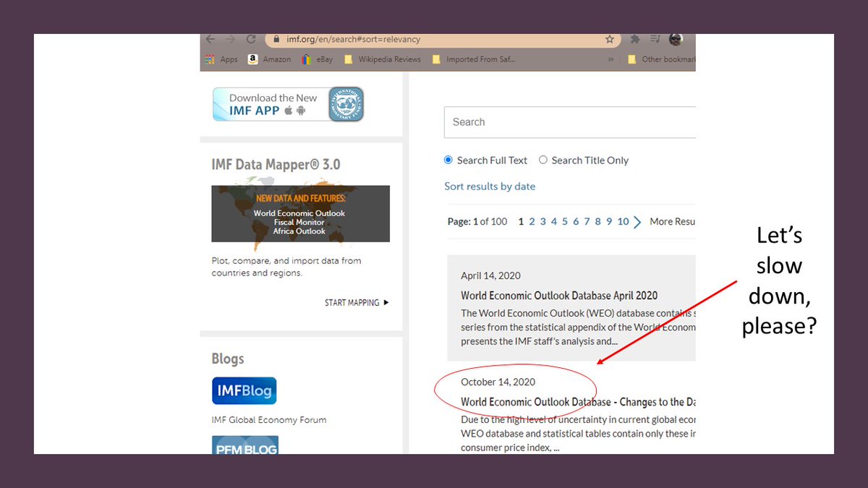Click the Download the New IMF APP banner
Image resolution: width=868 pixels, height=488 pixels.
tap(288, 104)
